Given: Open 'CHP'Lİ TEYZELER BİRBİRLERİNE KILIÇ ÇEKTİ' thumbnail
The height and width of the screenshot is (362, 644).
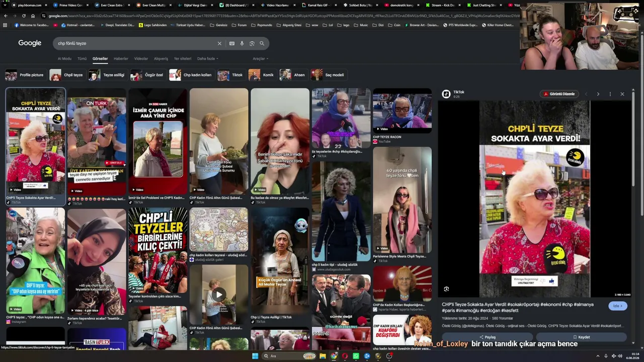Looking at the screenshot, I should point(157,250).
